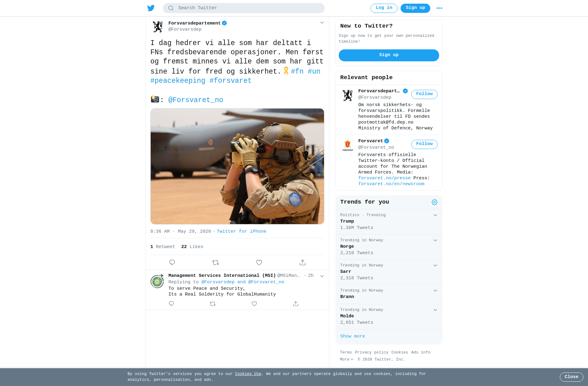
Task: Open the soldier with binoculars photo
Action: (x=237, y=166)
